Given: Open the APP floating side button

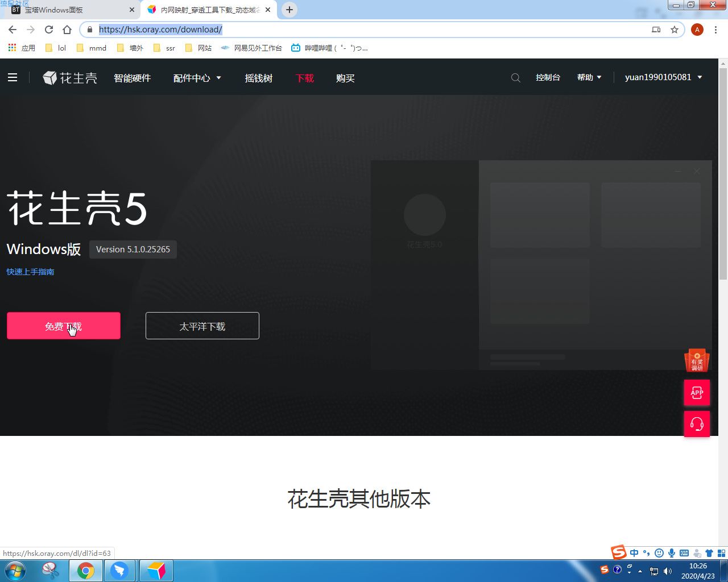Looking at the screenshot, I should (x=697, y=393).
